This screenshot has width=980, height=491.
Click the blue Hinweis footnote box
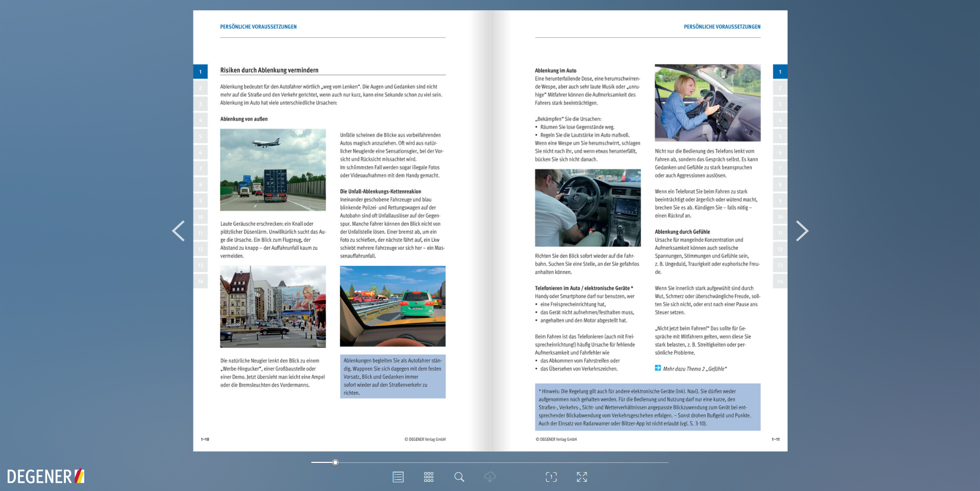click(648, 407)
